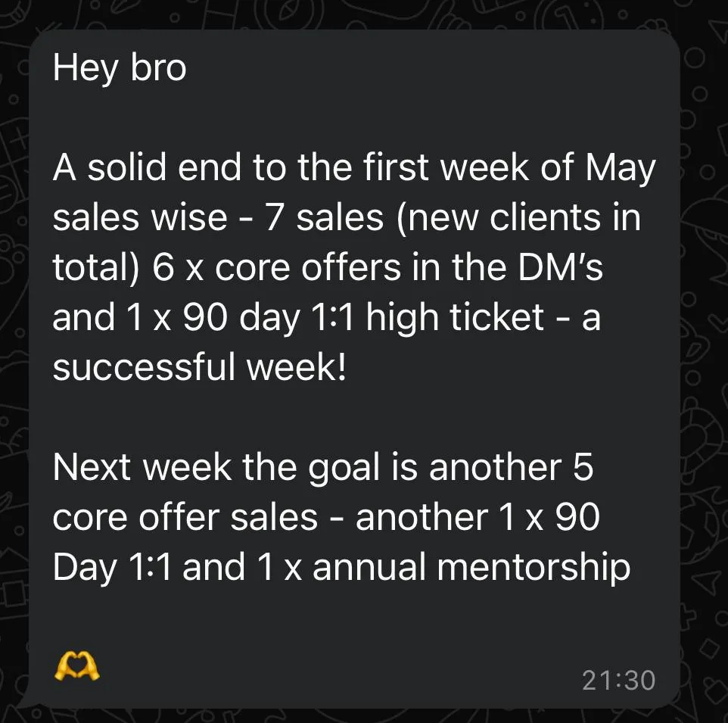Tap the text 'Day 1:1 and' on last line
The image size is (728, 723).
click(x=149, y=567)
